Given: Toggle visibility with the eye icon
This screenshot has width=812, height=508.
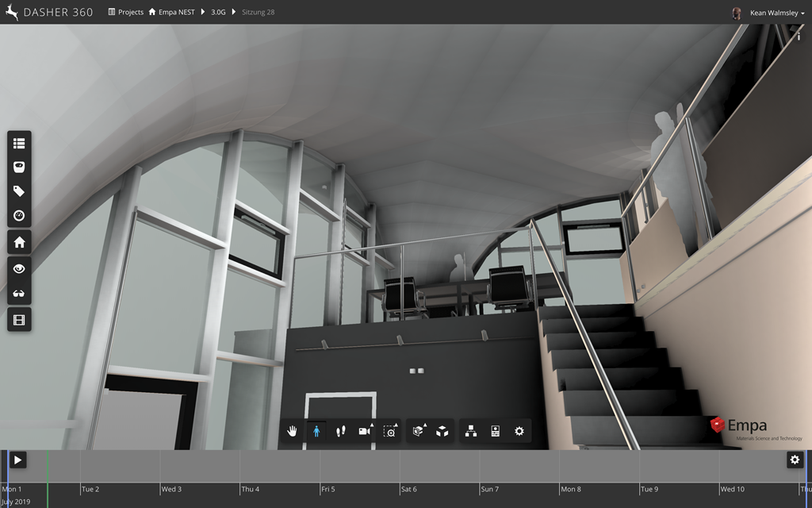Looking at the screenshot, I should pos(19,269).
